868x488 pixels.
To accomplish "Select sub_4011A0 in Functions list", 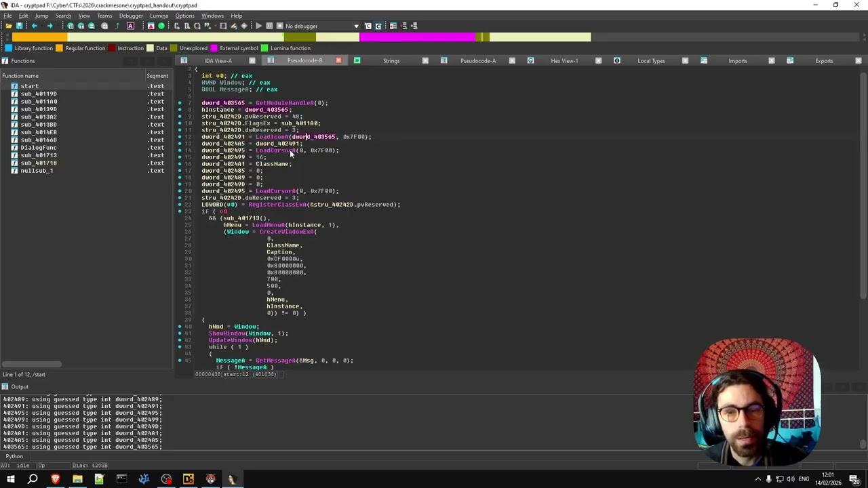I will [86, 102].
